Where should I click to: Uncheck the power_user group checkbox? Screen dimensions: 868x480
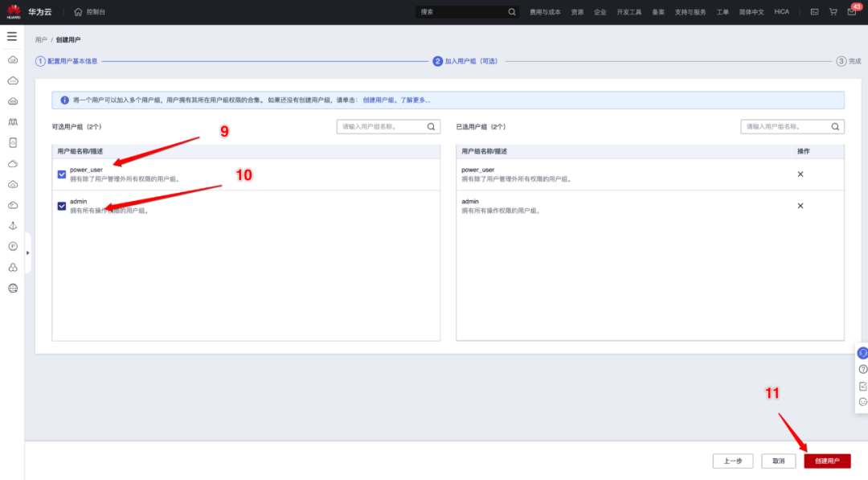click(62, 174)
